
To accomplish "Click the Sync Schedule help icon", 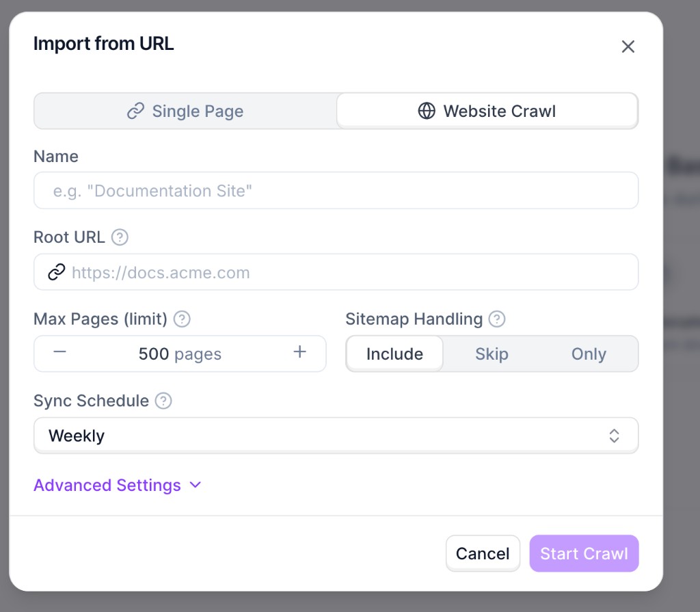I will [163, 401].
